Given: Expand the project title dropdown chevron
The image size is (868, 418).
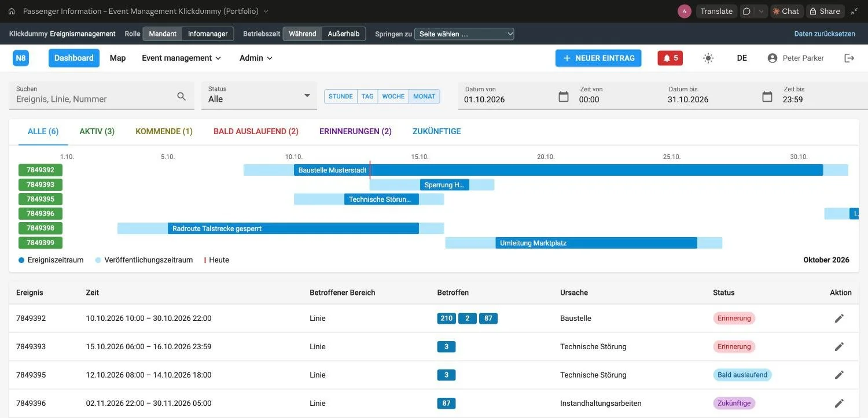Looking at the screenshot, I should [266, 11].
